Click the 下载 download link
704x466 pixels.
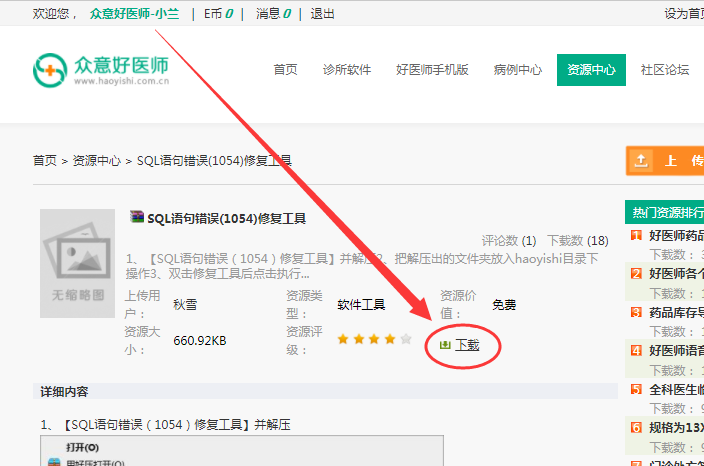pos(467,345)
